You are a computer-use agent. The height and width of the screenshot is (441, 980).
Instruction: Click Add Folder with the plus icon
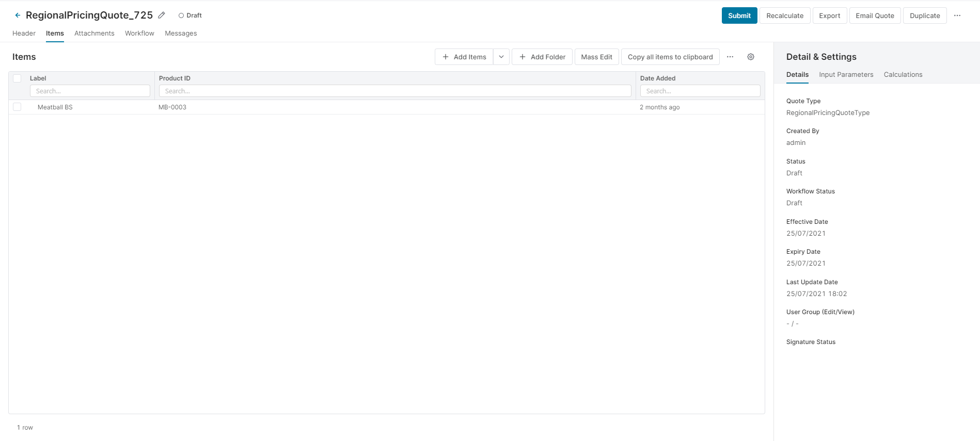[542, 57]
